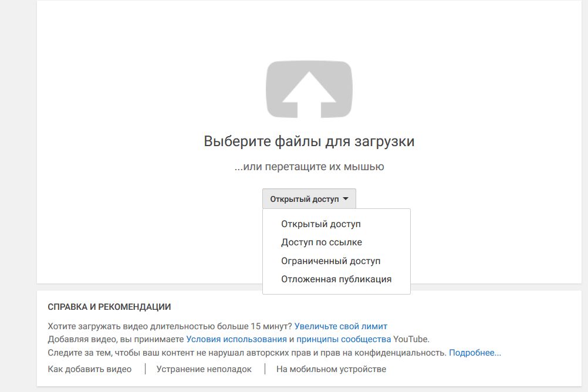Click the 15 минут duration question text
This screenshot has width=588, height=392.
[170, 326]
